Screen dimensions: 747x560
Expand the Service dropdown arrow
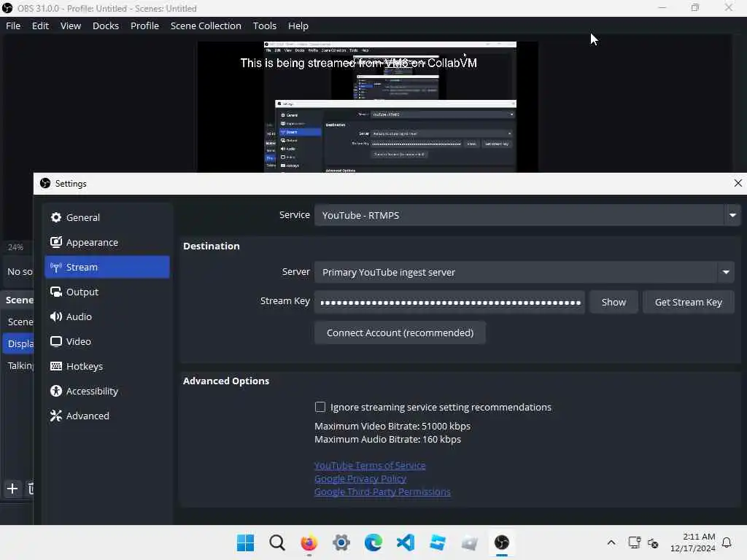[x=732, y=215]
